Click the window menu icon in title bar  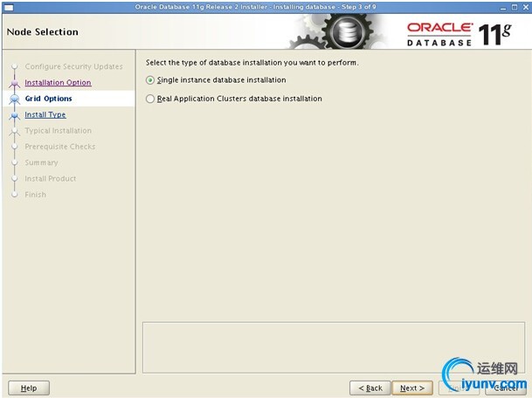point(9,7)
